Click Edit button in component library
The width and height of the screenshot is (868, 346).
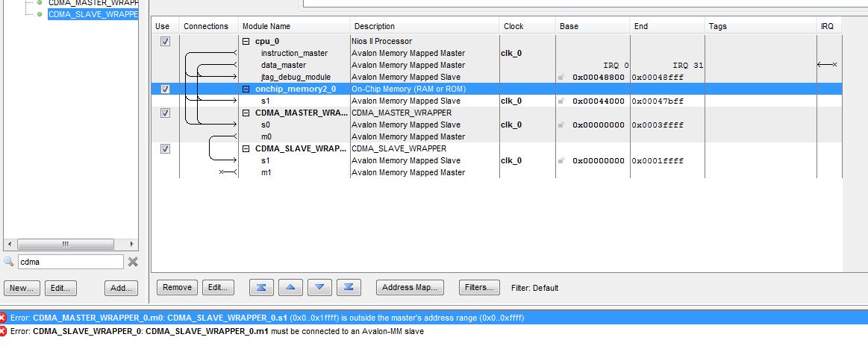[60, 288]
